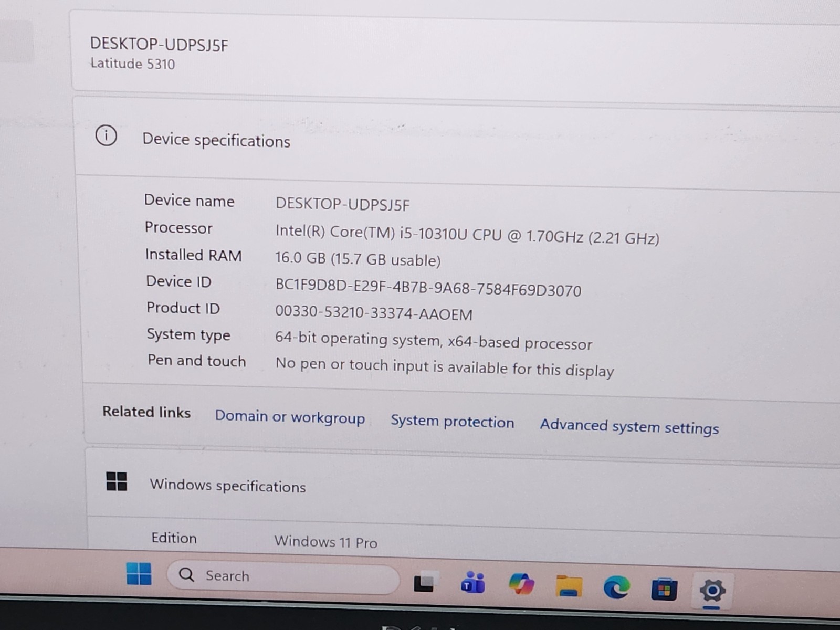Click the Windows specifications logo icon

[x=117, y=481]
